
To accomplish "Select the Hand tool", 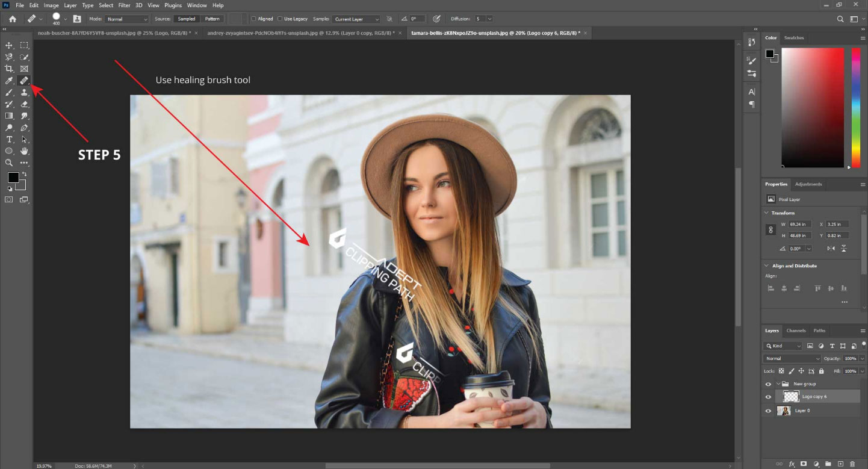I will (24, 151).
